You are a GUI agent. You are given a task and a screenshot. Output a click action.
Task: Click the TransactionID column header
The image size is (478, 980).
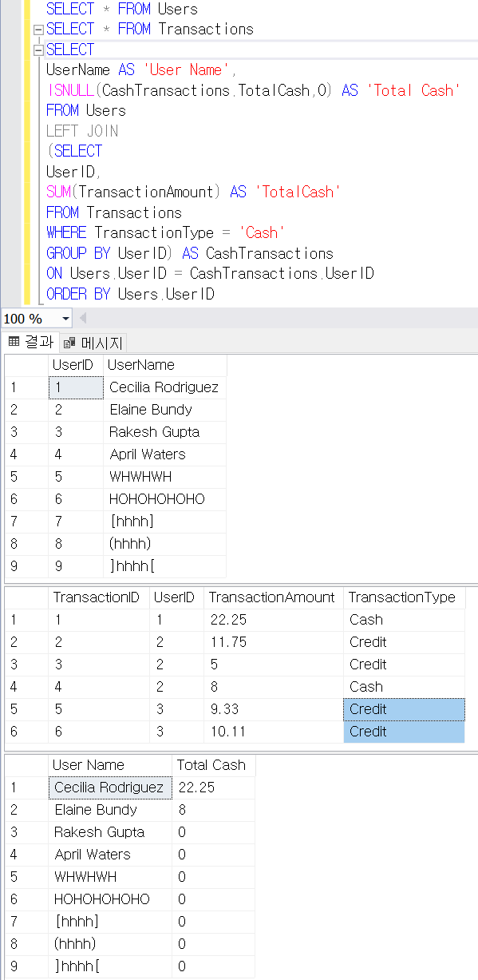98,597
